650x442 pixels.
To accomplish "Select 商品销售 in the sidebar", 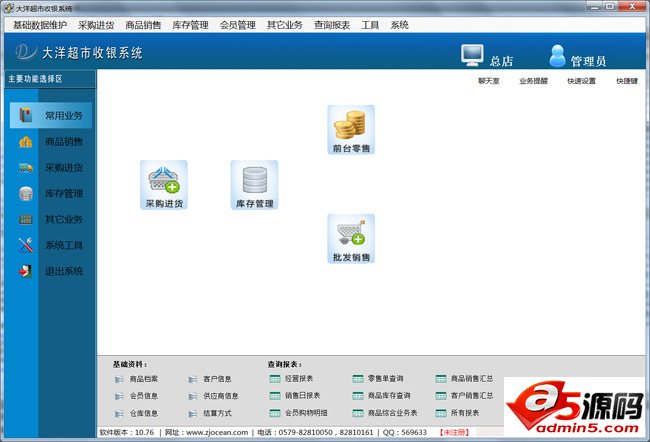I will [51, 142].
